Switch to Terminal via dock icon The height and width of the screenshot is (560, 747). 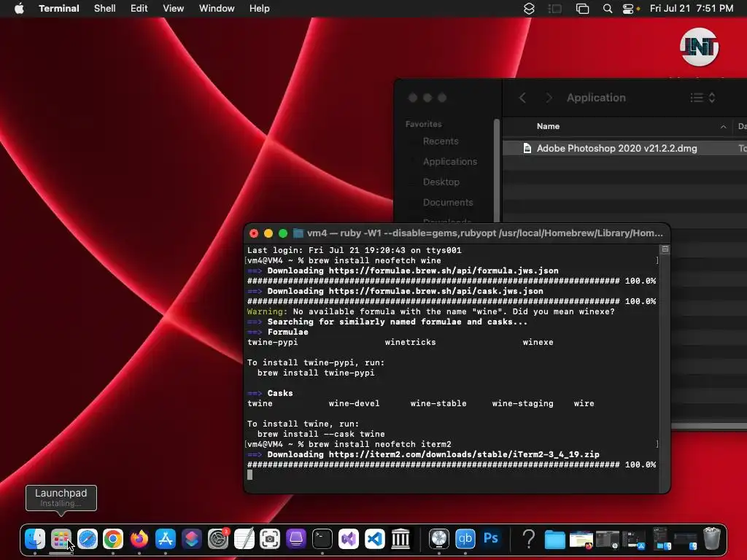point(322,539)
